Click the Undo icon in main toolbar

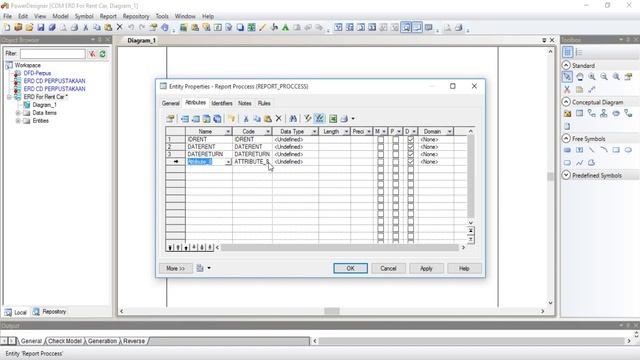click(131, 27)
